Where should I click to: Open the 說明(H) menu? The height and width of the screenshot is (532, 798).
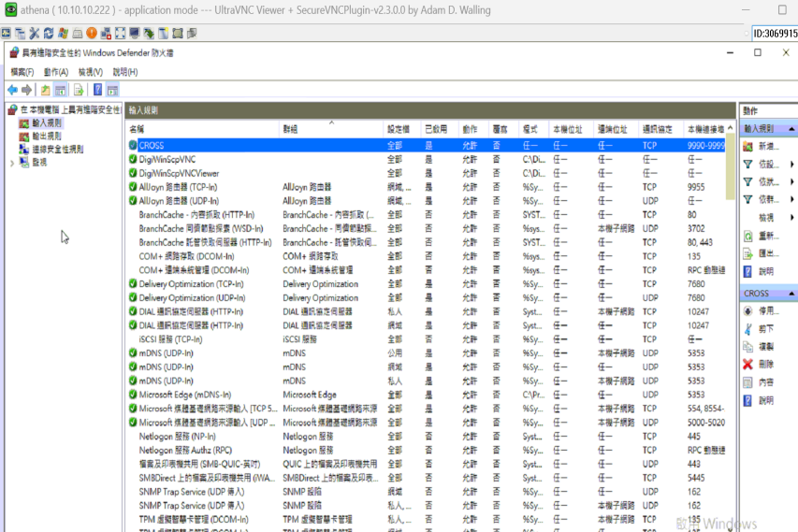click(125, 72)
